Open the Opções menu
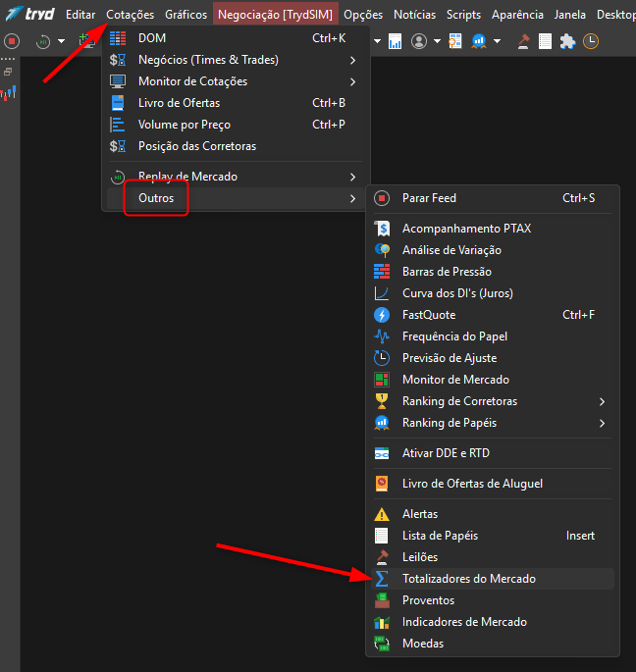 coord(363,15)
